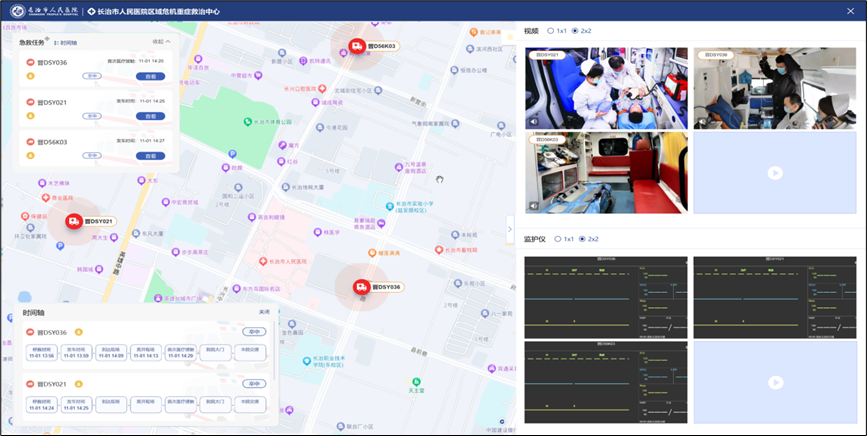This screenshot has width=867, height=436.
Task: Click the 晋DSY036 ambulance marker on map
Action: (x=360, y=287)
